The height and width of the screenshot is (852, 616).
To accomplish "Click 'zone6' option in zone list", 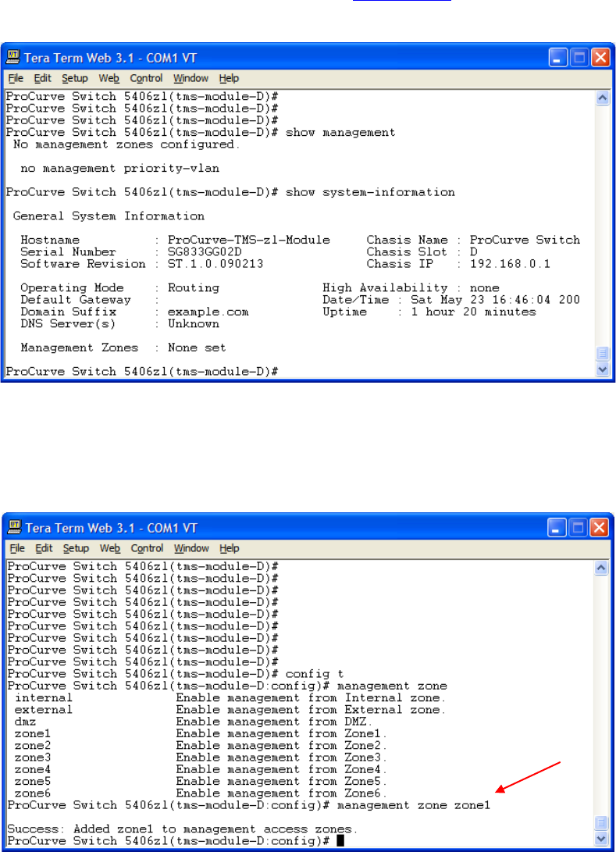I will [x=33, y=794].
